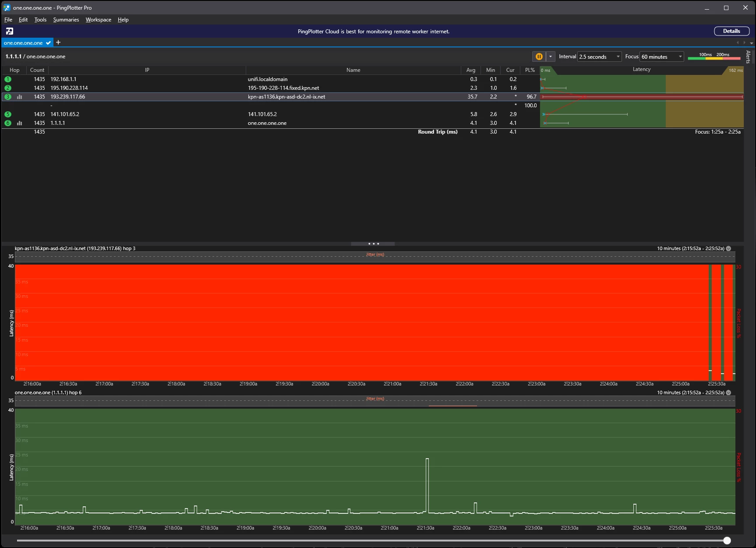Pause the trace with the orange button
The width and height of the screenshot is (756, 548).
[539, 57]
